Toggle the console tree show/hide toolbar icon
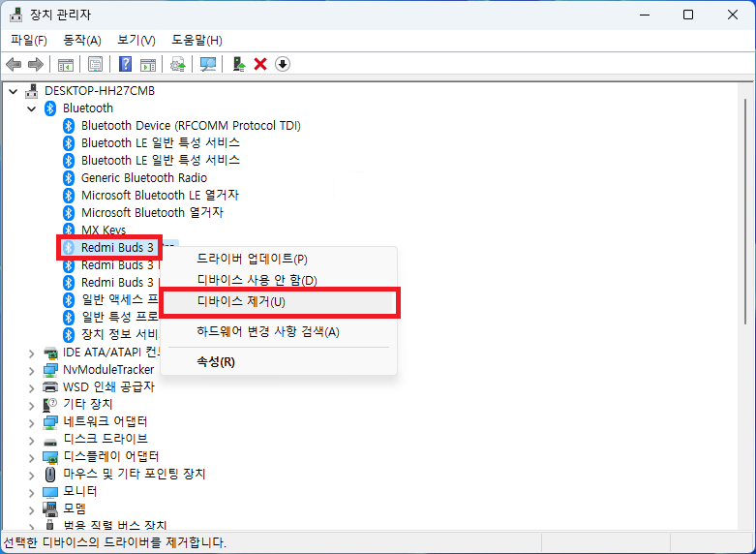This screenshot has height=554, width=756. (66, 64)
